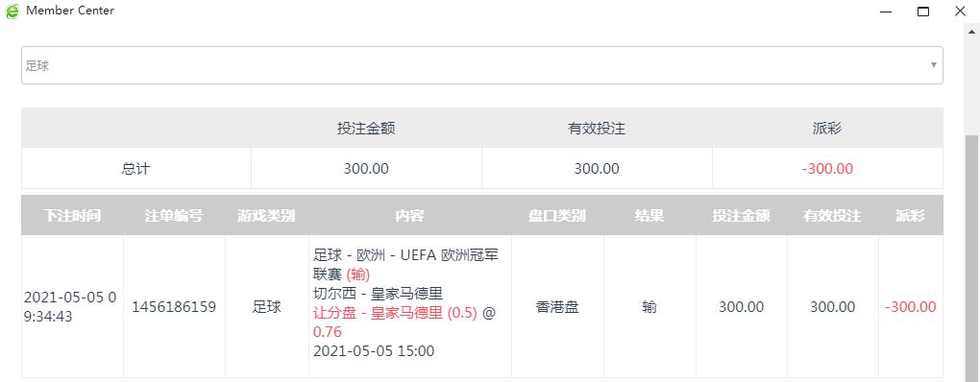Click the 有效投注 summary header
The image size is (980, 382).
[597, 129]
